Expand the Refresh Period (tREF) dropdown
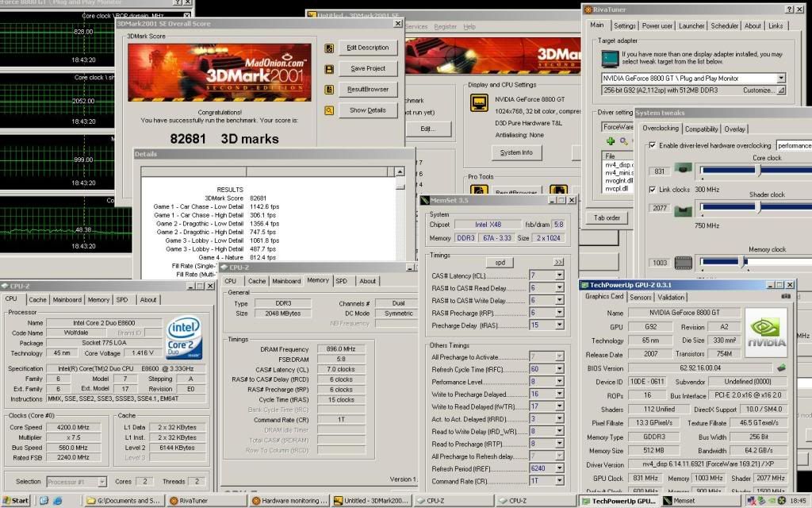Screen dimensions: 812x508 (x=558, y=469)
